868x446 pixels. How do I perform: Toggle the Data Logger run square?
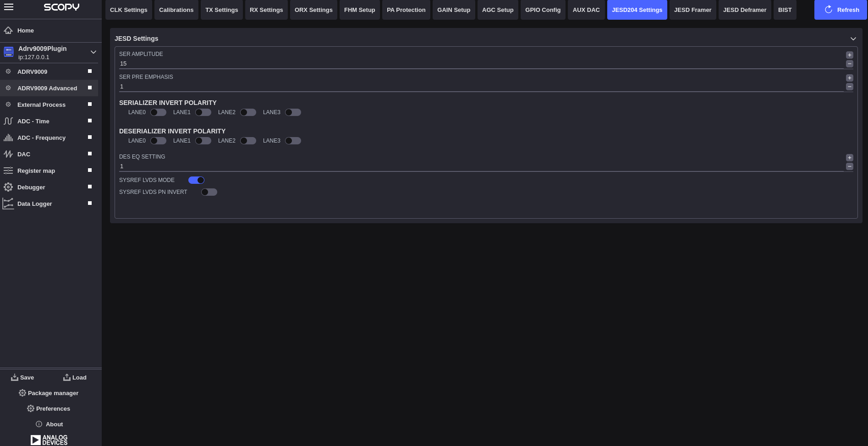click(x=90, y=203)
